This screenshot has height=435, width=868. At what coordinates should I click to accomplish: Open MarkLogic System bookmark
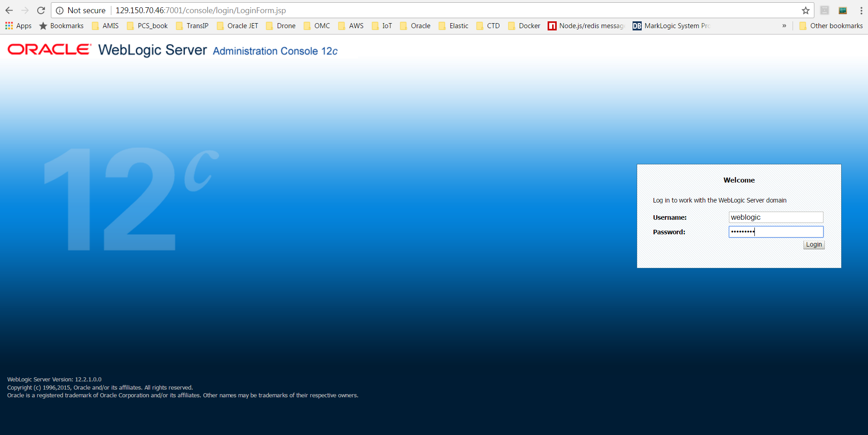click(x=671, y=26)
